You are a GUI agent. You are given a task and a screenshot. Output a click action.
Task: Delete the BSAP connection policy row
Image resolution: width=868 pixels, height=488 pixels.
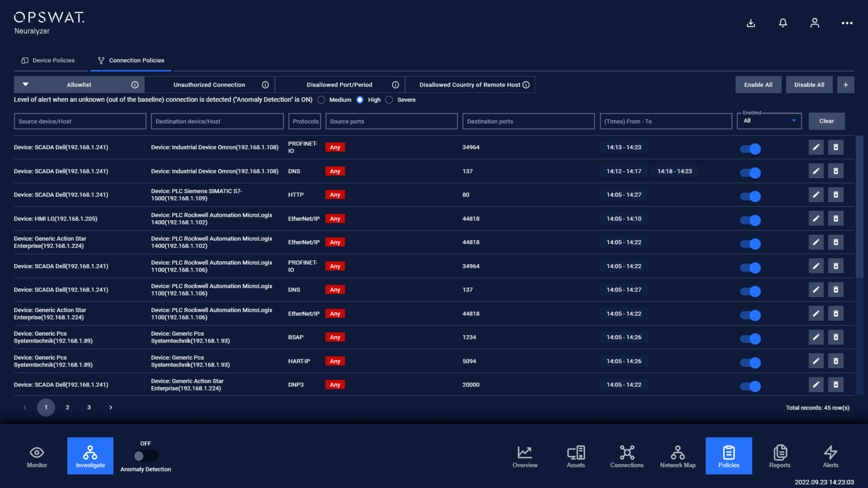tap(835, 337)
